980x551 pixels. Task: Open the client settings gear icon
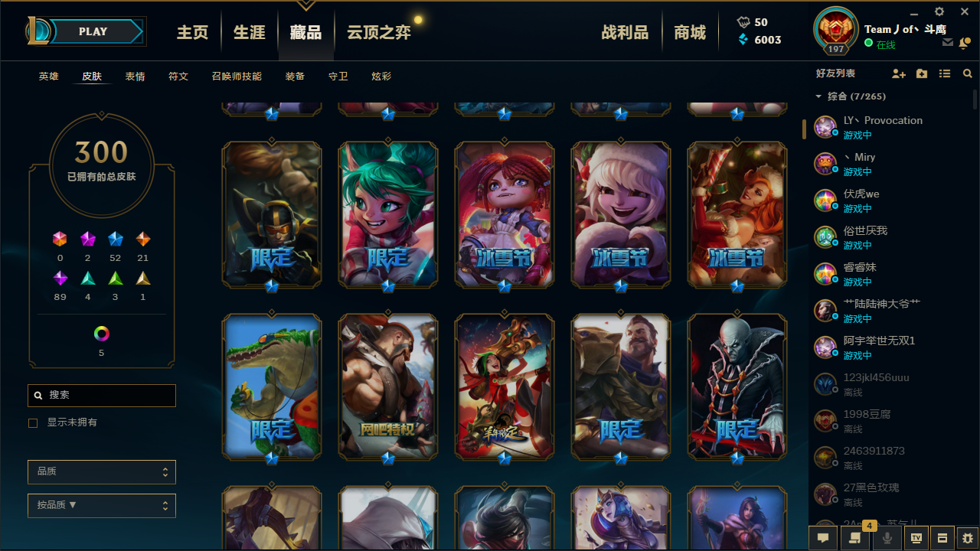click(939, 11)
